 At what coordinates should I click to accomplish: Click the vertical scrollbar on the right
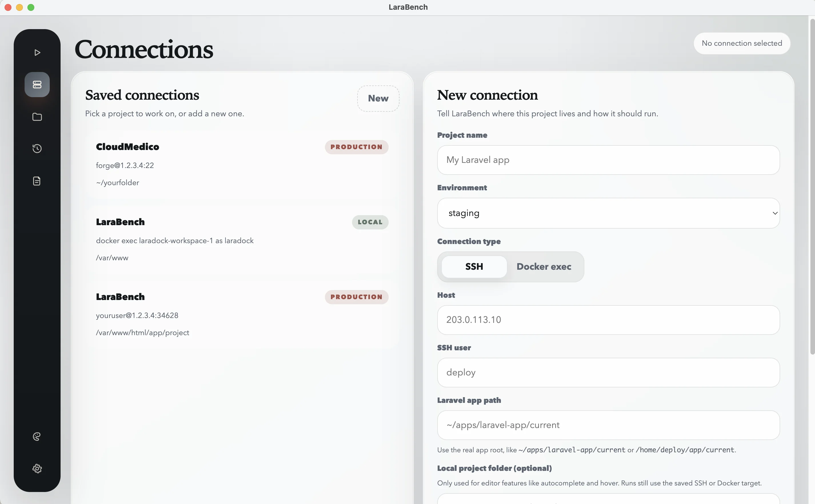click(x=812, y=187)
